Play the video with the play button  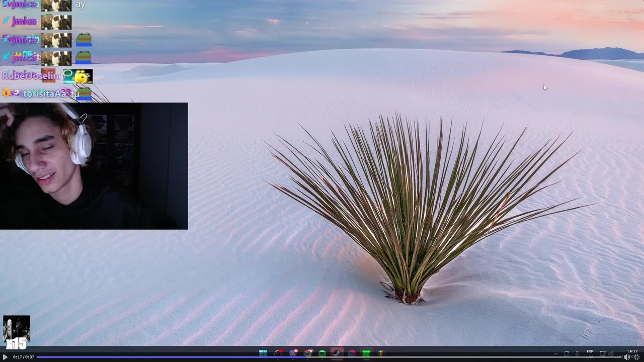point(5,357)
